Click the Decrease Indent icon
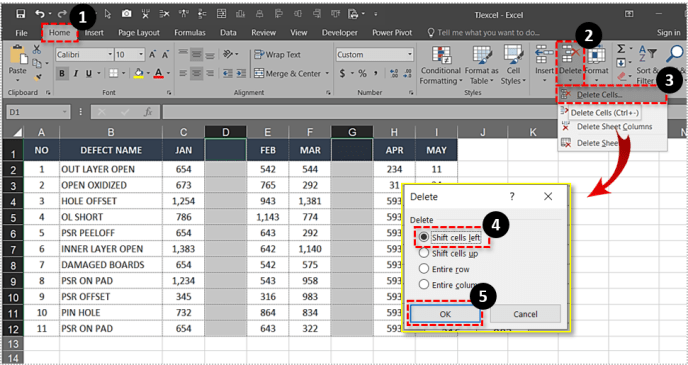The height and width of the screenshot is (365, 688). (x=227, y=73)
